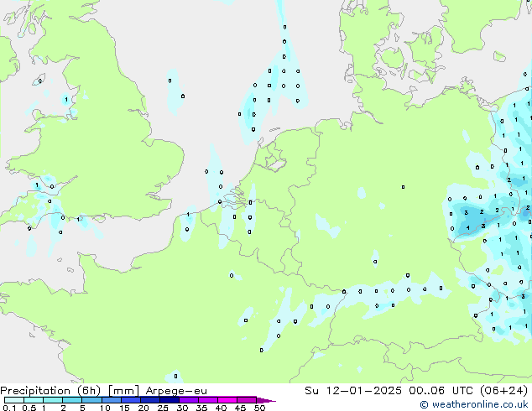The width and height of the screenshot is (532, 411).
Task: Select the 25–30 mm legend color swatch
Action: (x=170, y=400)
